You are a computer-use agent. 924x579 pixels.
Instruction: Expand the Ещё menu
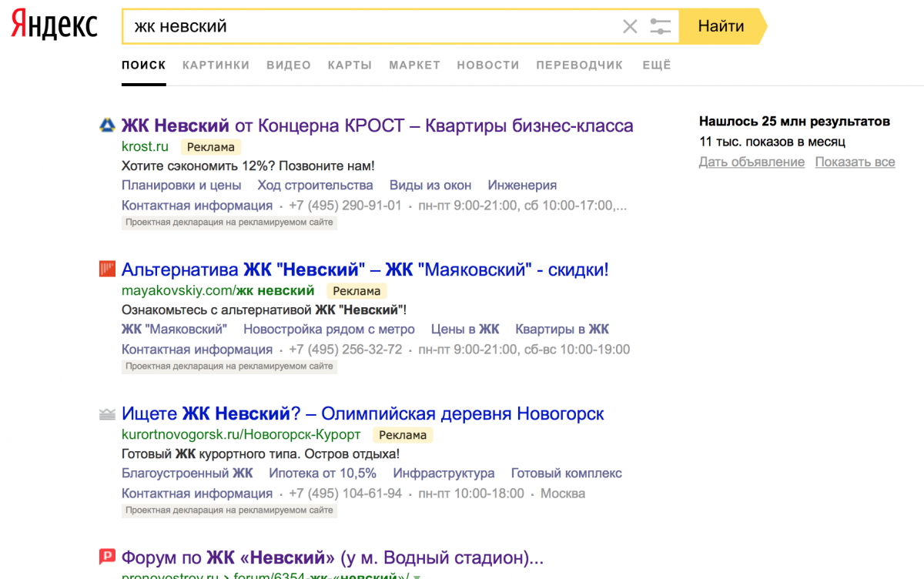coord(656,65)
